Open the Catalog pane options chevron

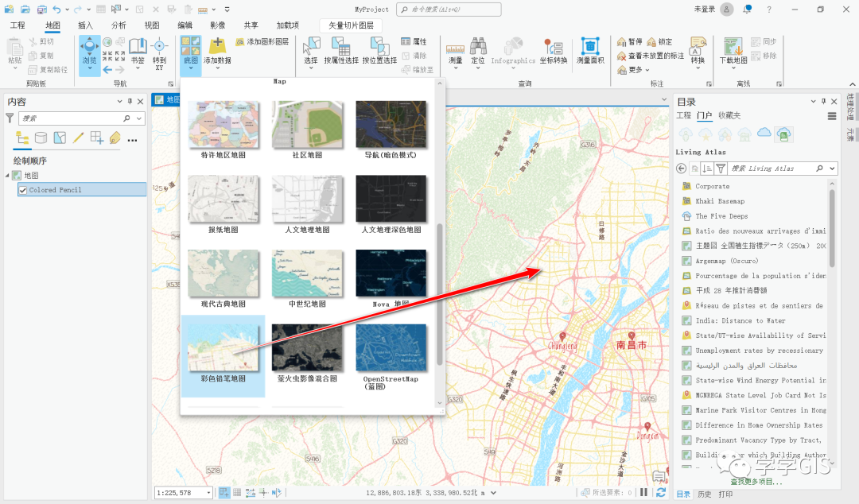coord(814,101)
